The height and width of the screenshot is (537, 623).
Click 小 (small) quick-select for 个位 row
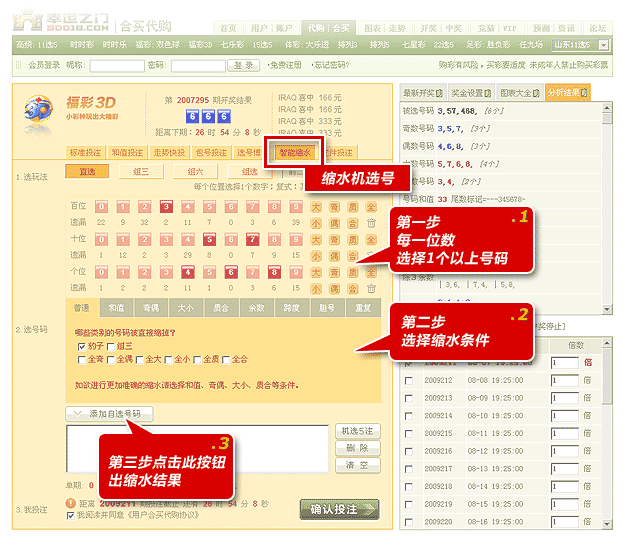point(316,289)
